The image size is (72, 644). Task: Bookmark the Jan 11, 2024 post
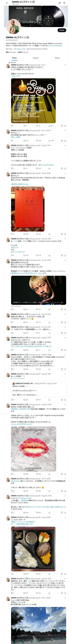(x=62, y=141)
